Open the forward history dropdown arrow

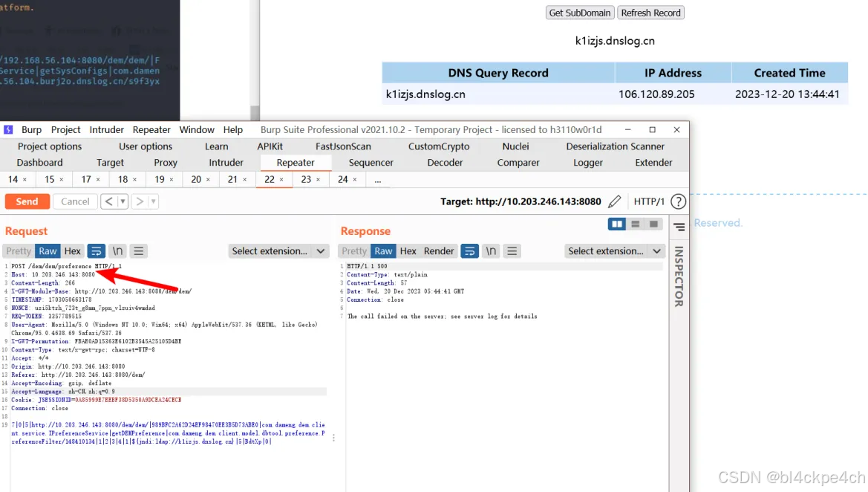click(154, 201)
